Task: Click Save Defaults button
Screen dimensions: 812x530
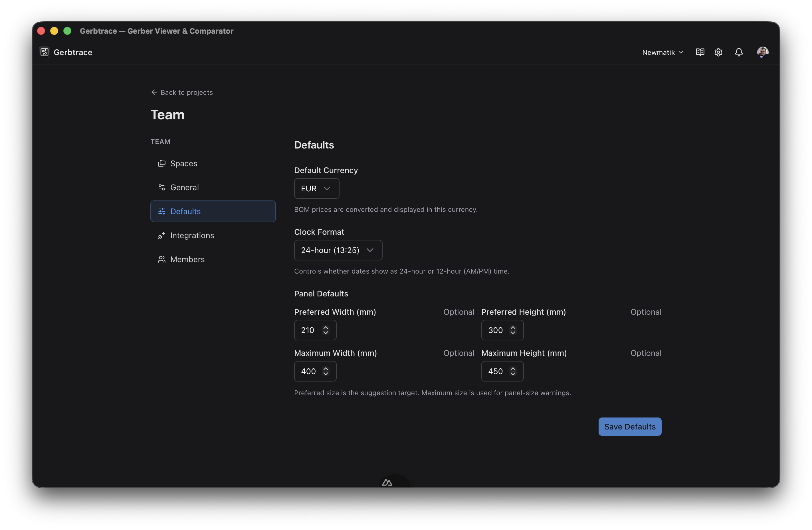Action: click(630, 427)
